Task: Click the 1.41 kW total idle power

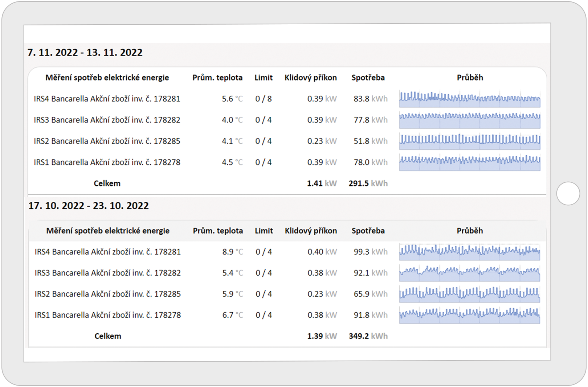Action: coord(322,183)
